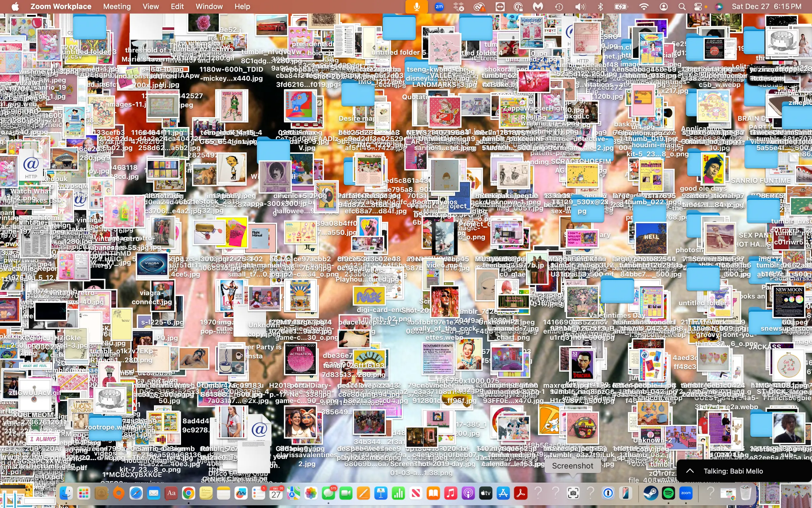This screenshot has height=508, width=812.
Task: Toggle the Wi-Fi status menu
Action: pyautogui.click(x=644, y=6)
